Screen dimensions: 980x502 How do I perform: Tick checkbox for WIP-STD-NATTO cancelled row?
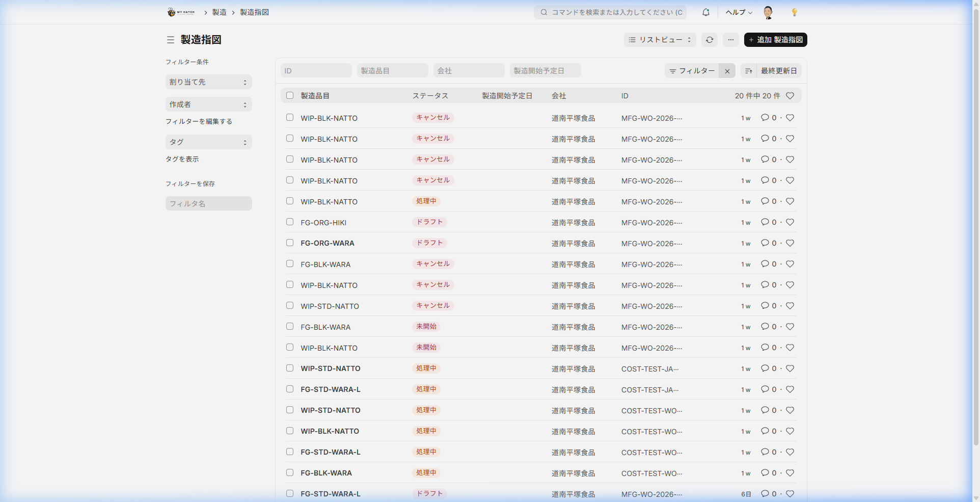pyautogui.click(x=290, y=306)
